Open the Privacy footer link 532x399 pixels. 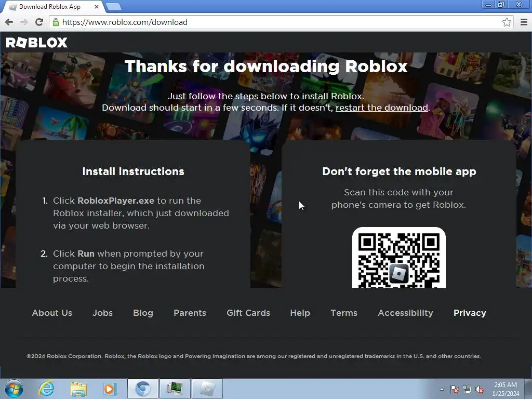pyautogui.click(x=470, y=313)
